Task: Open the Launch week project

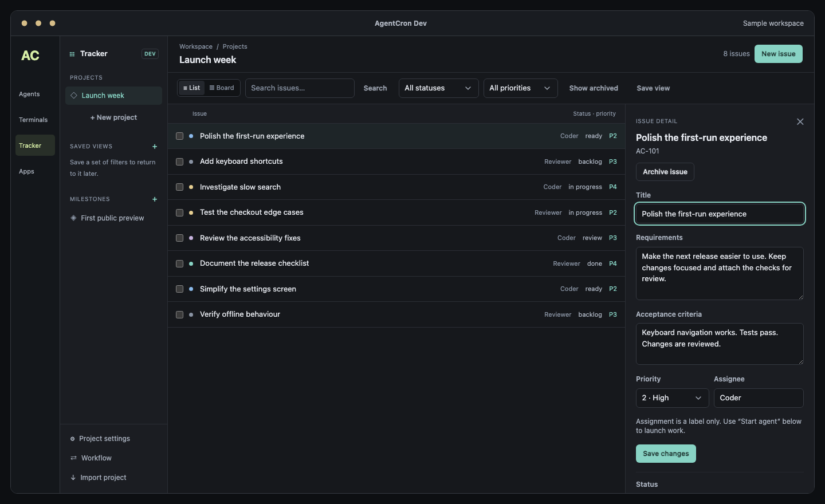Action: coord(113,96)
